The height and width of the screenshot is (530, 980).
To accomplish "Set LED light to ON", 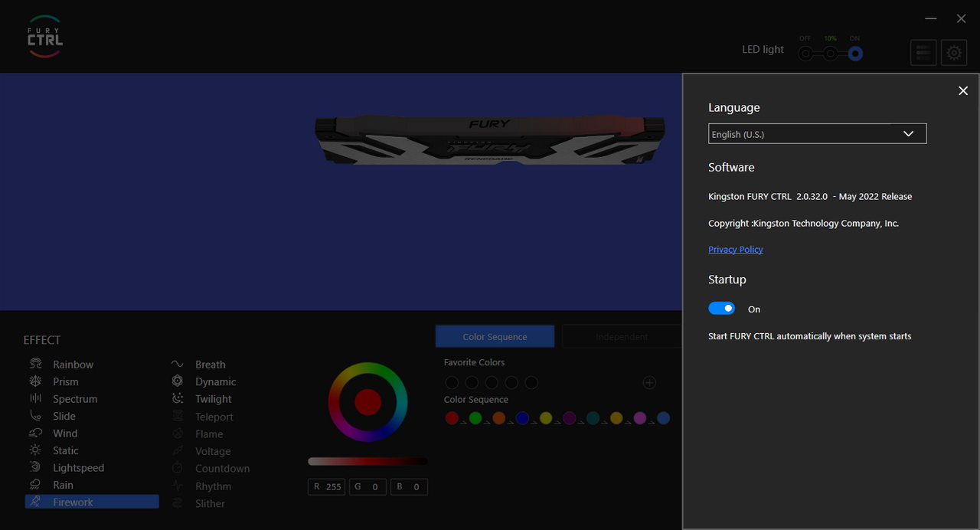I will coord(855,54).
